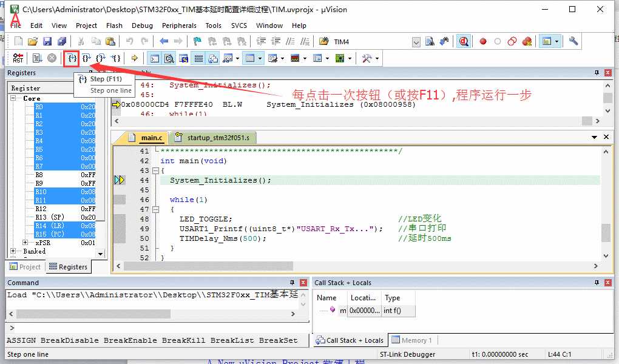
Task: Open the Toolbox dropdown arrow
Action: (x=377, y=59)
